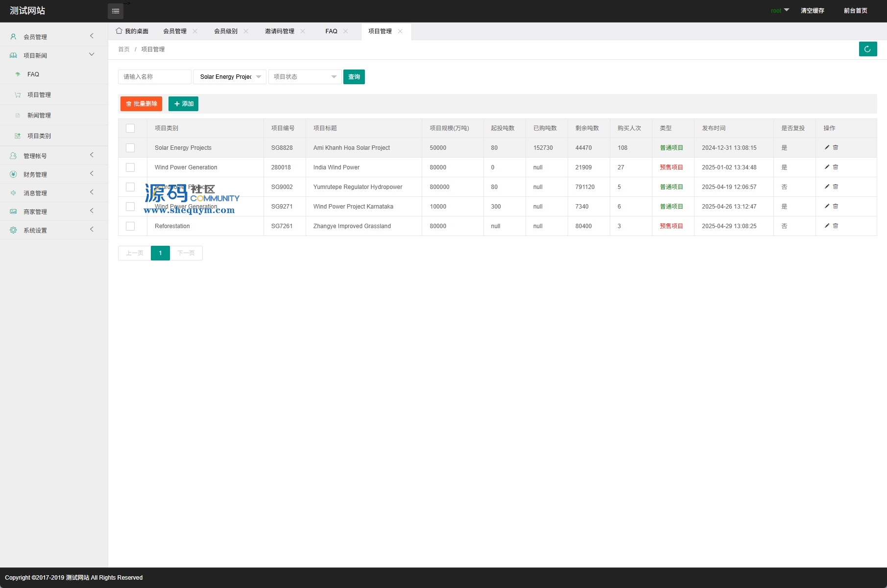Edit the Wind Power Project Karnataka row
887x588 pixels.
tap(827, 206)
